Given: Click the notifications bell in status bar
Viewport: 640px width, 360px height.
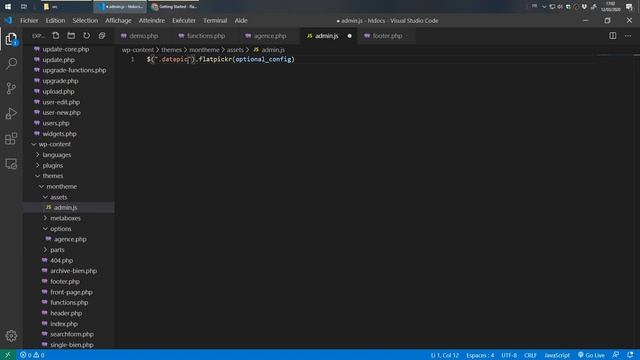Looking at the screenshot, I should point(630,355).
